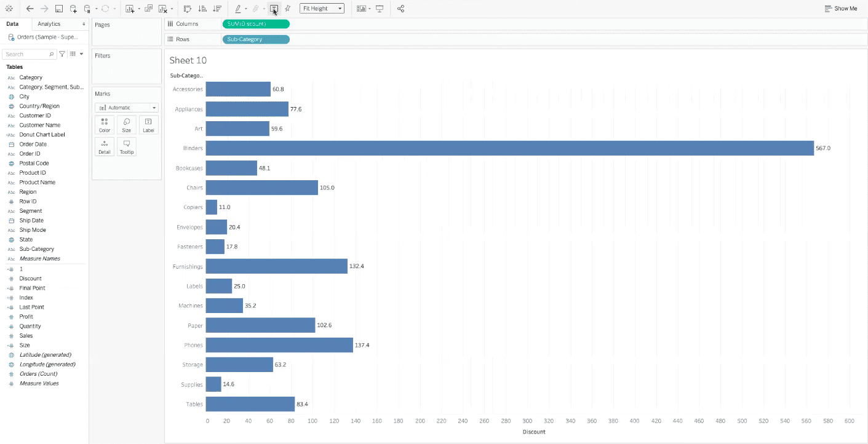Open the Color shelf on the Marks card

[x=104, y=124]
